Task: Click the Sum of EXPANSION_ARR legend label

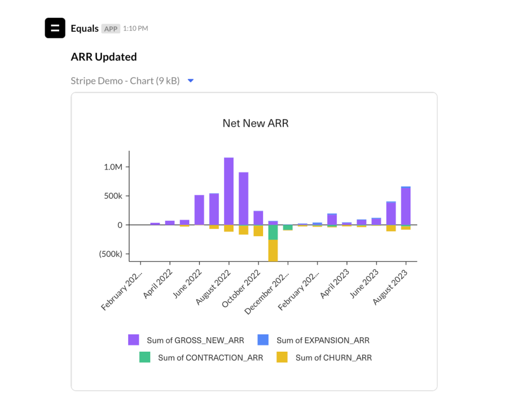Action: point(323,340)
